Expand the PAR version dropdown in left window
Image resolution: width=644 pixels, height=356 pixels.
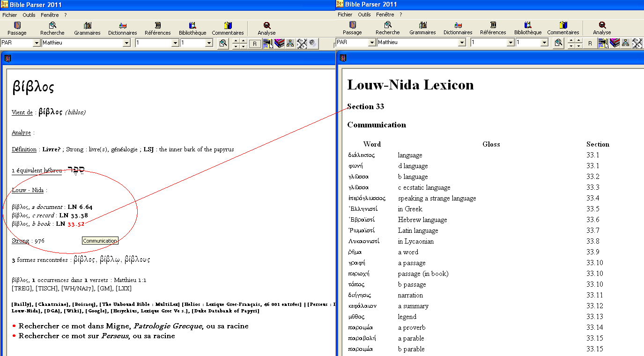click(37, 43)
